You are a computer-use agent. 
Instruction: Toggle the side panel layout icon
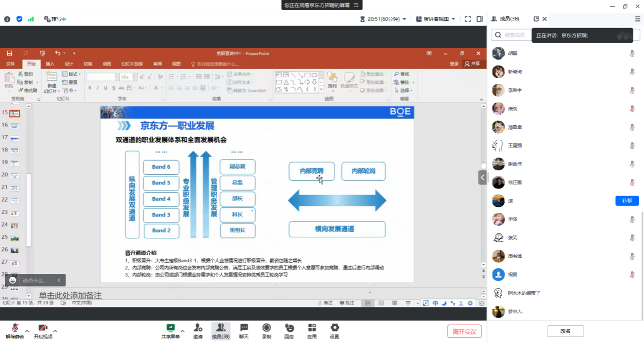pyautogui.click(x=480, y=19)
